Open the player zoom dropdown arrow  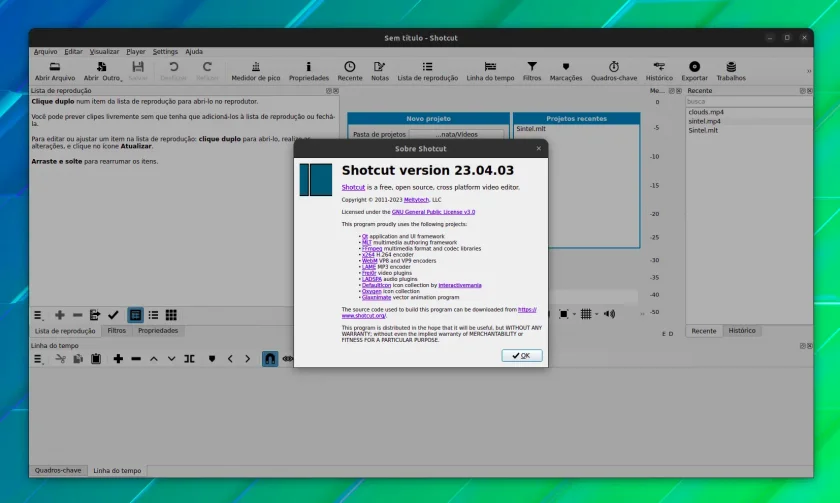coord(574,314)
